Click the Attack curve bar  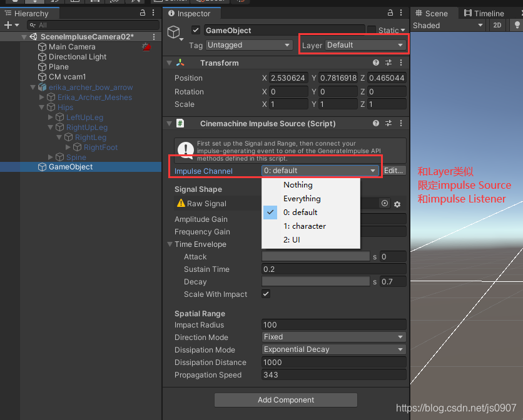tap(316, 256)
